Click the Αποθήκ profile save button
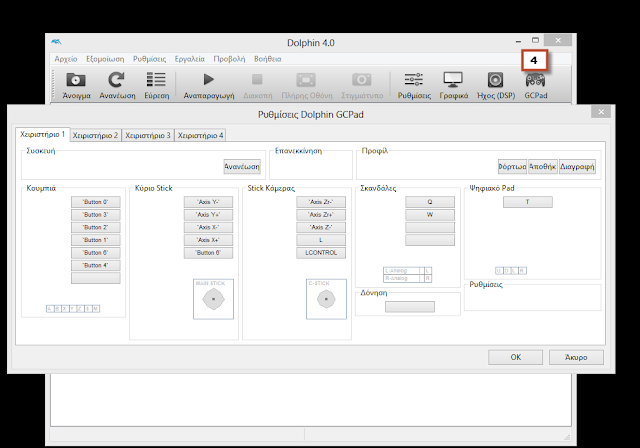Viewport: 640px width, 448px height. pos(542,166)
